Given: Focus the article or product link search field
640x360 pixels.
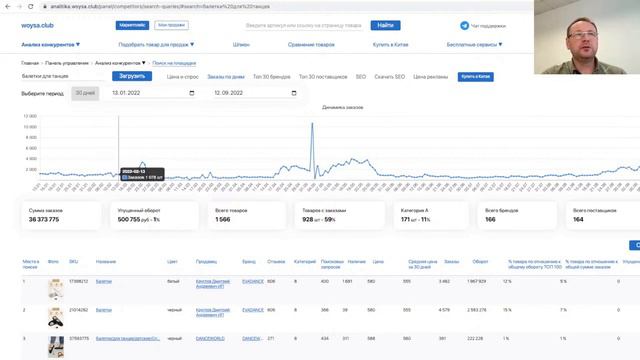Looking at the screenshot, I should 303,25.
